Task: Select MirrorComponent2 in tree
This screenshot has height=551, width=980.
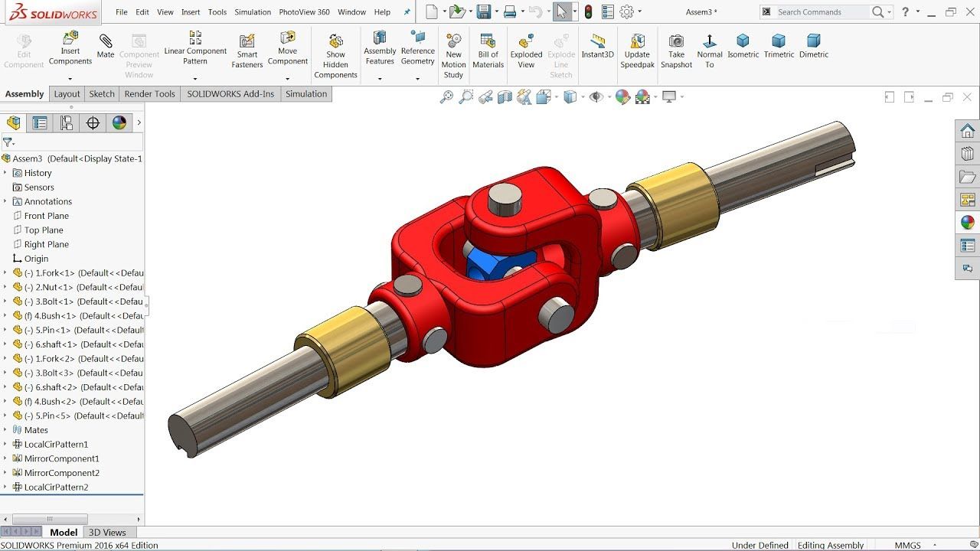Action: click(61, 473)
